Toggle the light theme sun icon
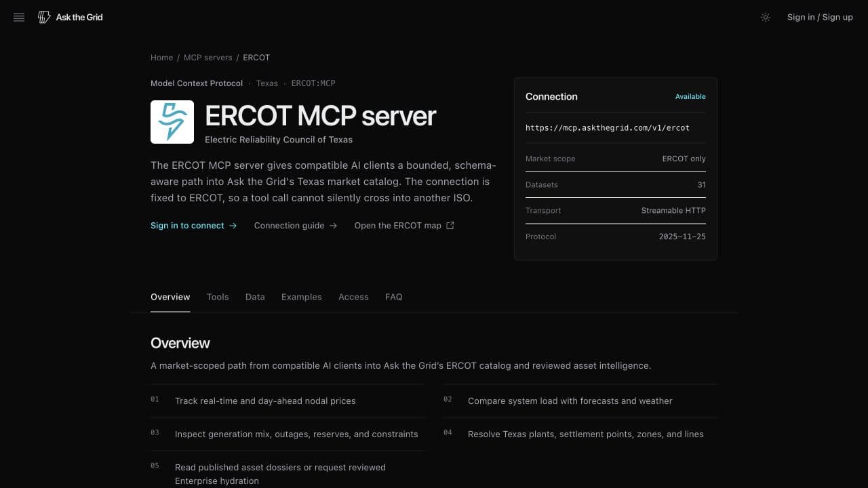 [x=766, y=18]
